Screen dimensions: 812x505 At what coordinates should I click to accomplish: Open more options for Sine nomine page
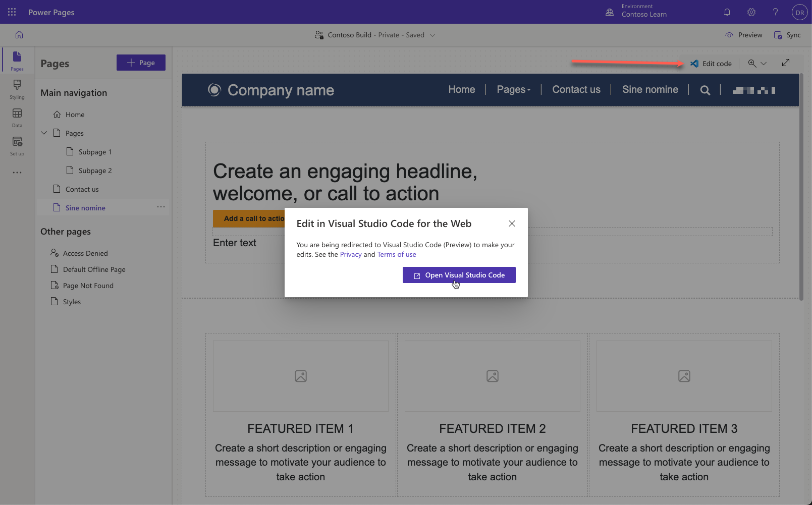coord(161,207)
